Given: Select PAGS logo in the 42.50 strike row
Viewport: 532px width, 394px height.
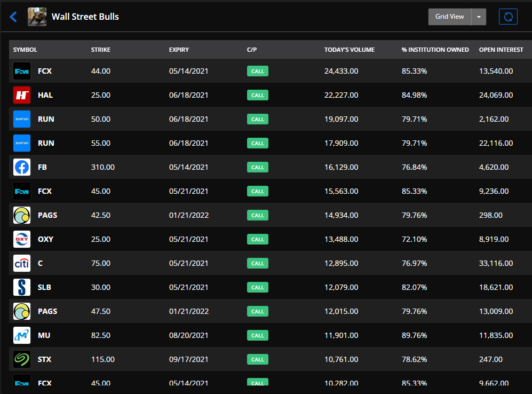Looking at the screenshot, I should coord(22,215).
